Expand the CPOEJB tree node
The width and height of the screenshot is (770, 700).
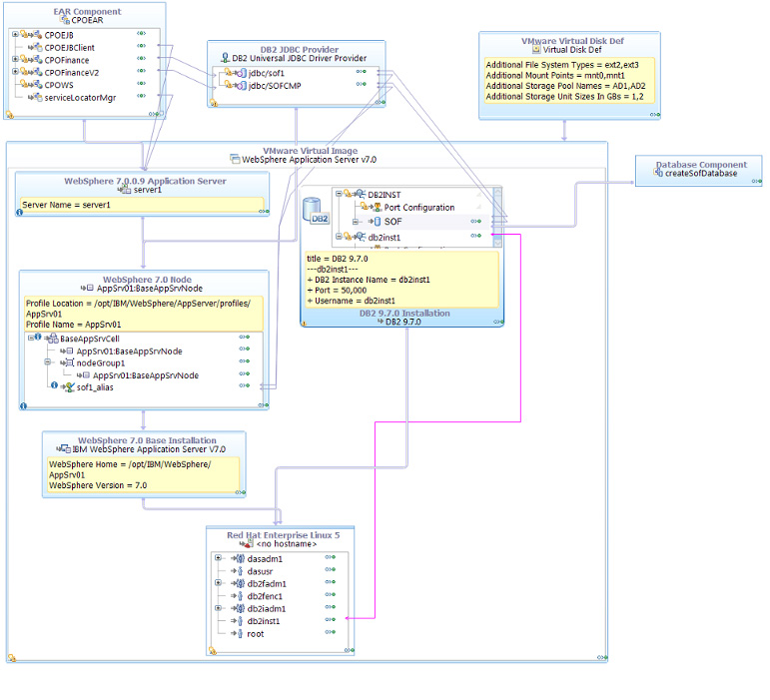(15, 34)
